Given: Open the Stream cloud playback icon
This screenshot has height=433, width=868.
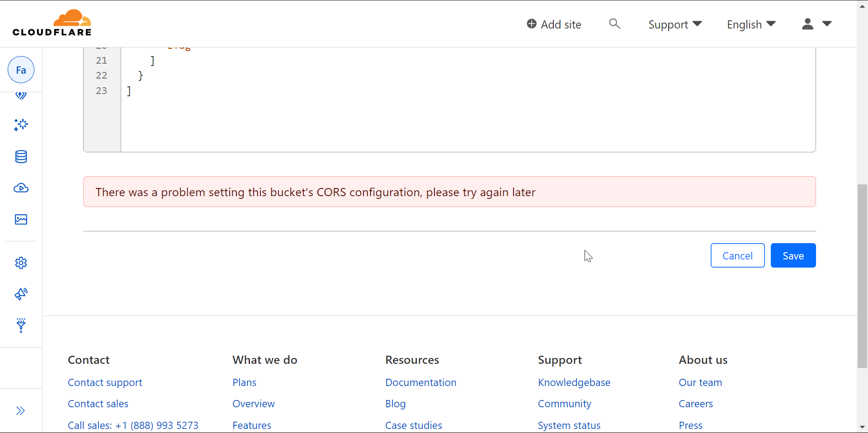Looking at the screenshot, I should click(x=21, y=188).
